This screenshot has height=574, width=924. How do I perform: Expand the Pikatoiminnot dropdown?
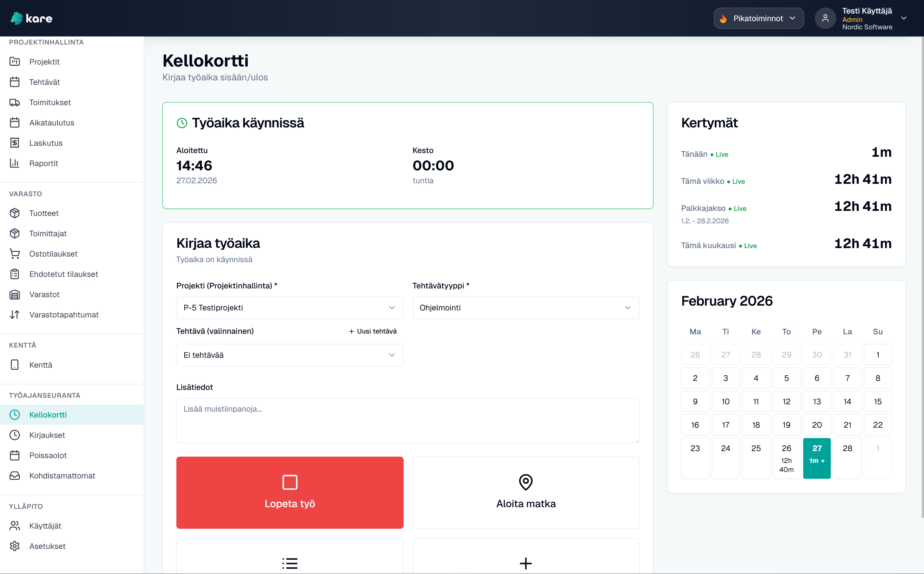[x=758, y=18]
